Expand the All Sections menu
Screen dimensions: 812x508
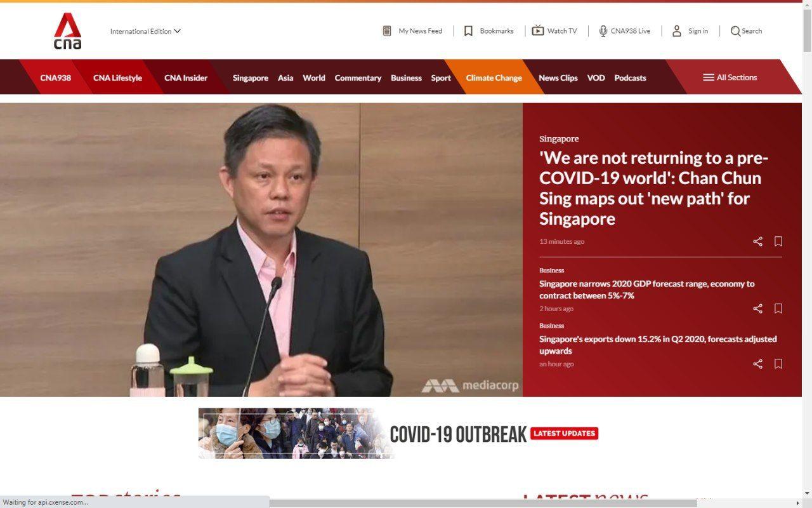click(730, 77)
